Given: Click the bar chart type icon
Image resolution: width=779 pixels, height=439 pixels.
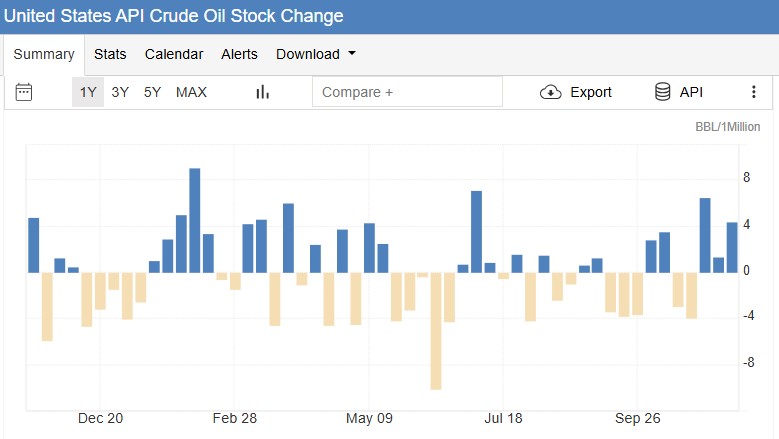Looking at the screenshot, I should [x=263, y=92].
